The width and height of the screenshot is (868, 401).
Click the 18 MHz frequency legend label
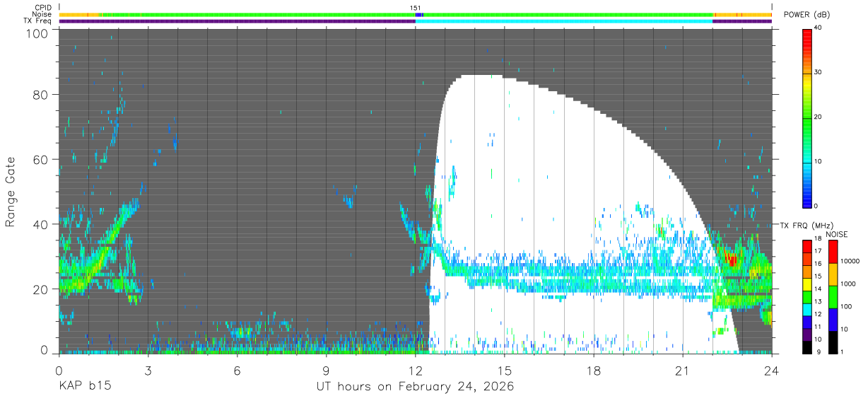click(x=817, y=240)
